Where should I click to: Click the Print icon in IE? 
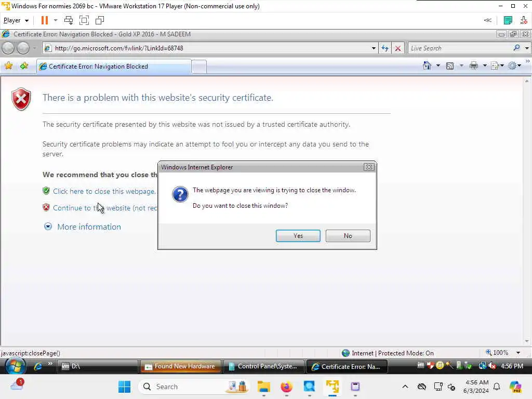click(474, 66)
